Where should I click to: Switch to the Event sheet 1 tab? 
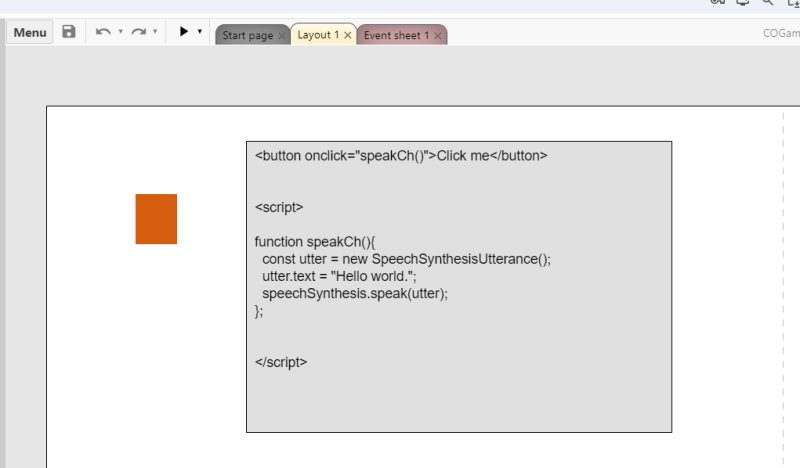(396, 35)
